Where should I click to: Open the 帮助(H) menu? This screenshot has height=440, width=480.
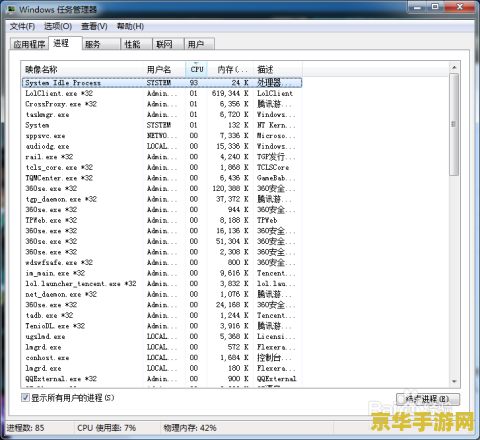pos(130,26)
